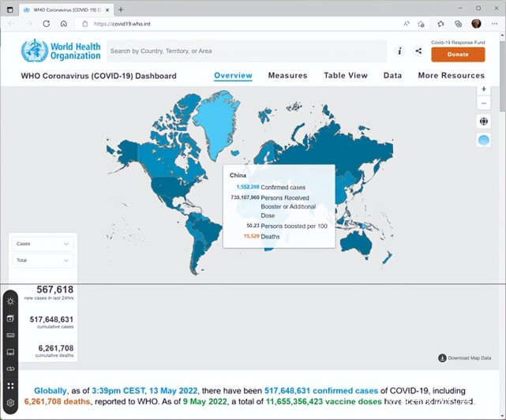506x420 pixels.
Task: Click 'Covid-19 Response Fund' label
Action: 458,43
